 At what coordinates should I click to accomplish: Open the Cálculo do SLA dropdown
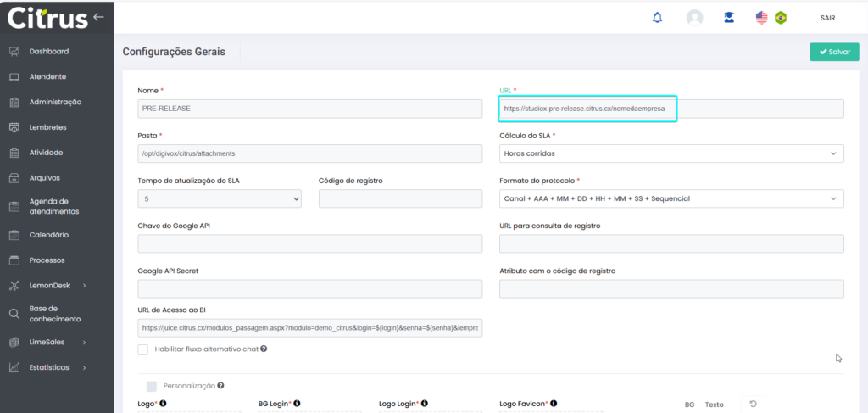[x=671, y=153]
